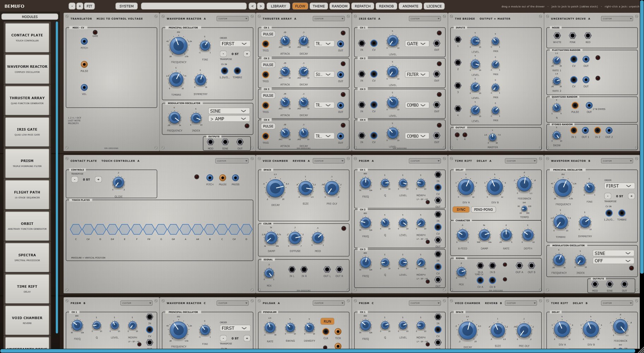644x353 pixels.
Task: Click the RED noise jack on Uncertainty Drive
Action: tap(588, 36)
